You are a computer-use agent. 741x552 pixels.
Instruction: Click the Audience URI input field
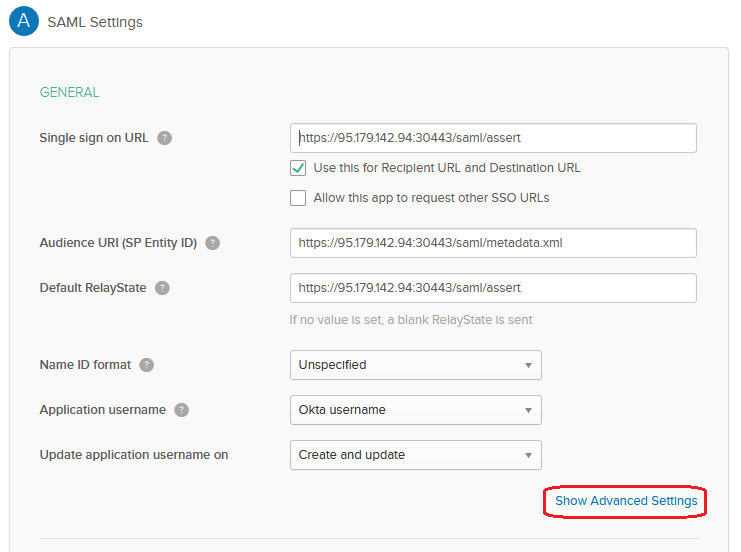(x=493, y=243)
